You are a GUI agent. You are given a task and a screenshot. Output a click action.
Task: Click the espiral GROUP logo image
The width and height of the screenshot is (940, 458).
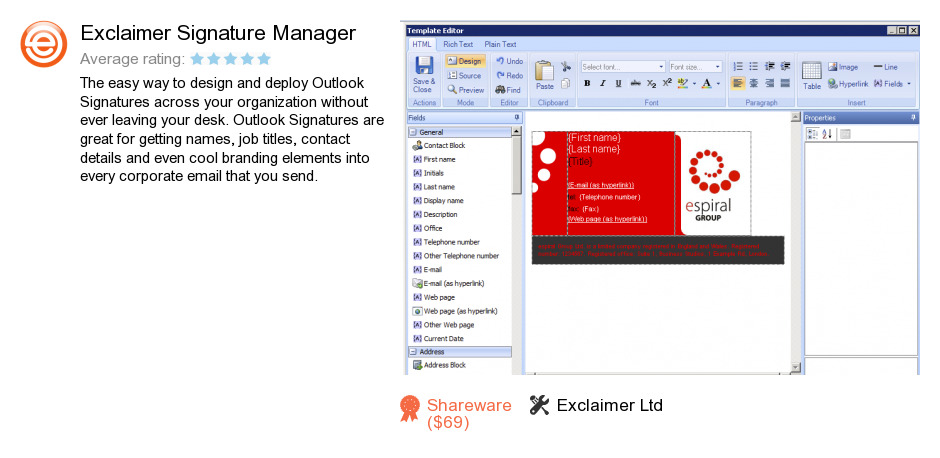(x=713, y=184)
